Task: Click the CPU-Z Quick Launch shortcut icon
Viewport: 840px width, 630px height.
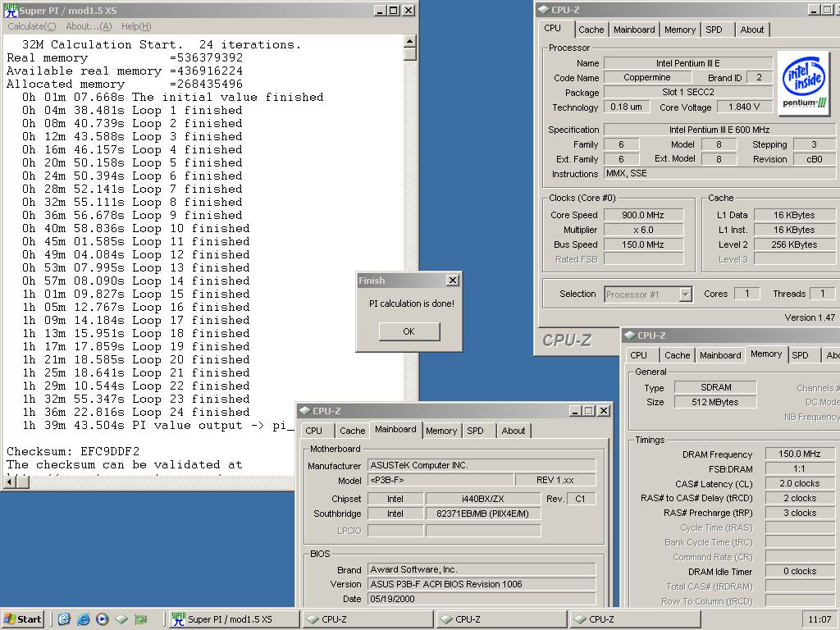Action: pyautogui.click(x=121, y=619)
